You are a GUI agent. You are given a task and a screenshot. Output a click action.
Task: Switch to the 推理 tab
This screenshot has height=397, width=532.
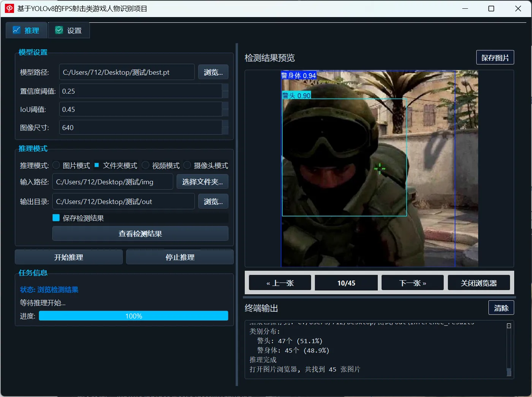26,30
